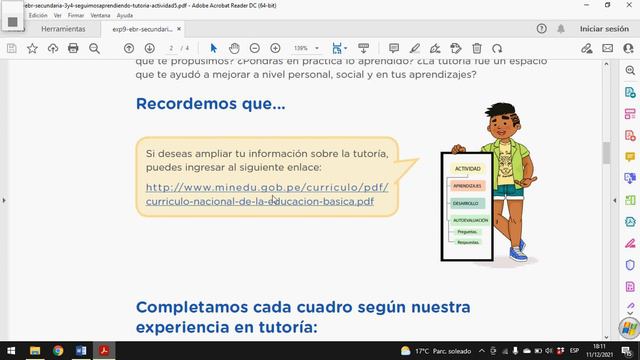This screenshot has width=640, height=360.
Task: Open Export PDF tool in right pane
Action: (x=630, y=92)
